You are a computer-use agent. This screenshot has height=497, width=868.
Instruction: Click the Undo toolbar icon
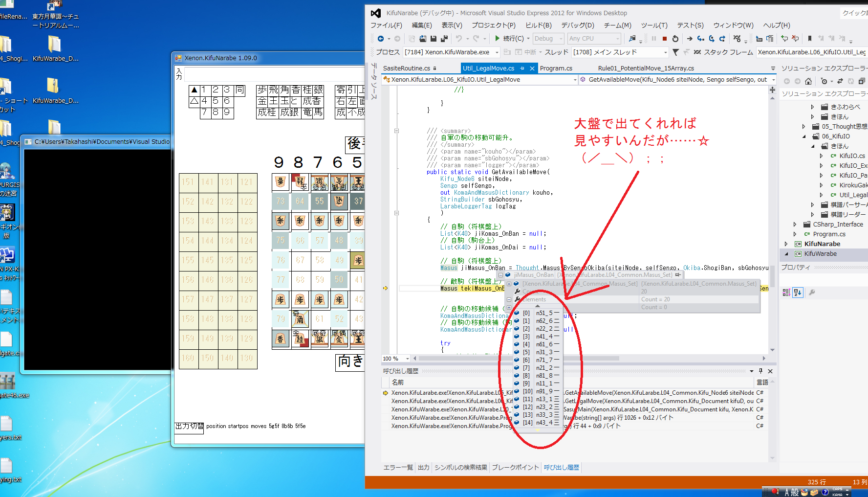(x=459, y=39)
